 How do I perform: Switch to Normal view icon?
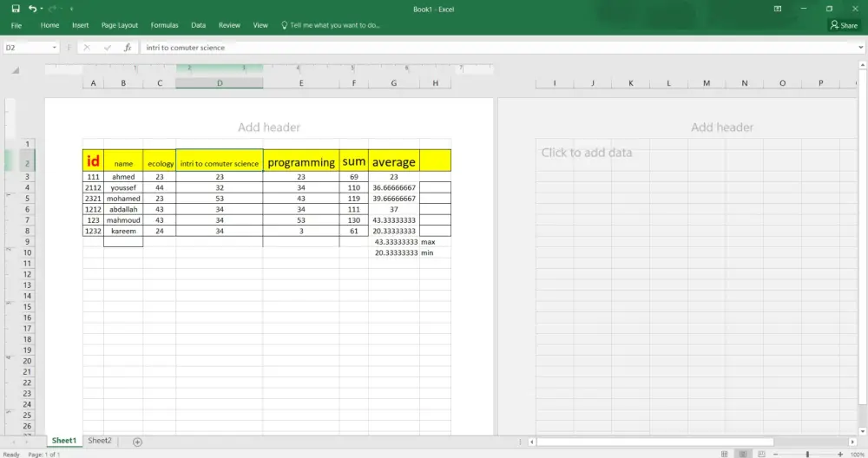tap(724, 455)
